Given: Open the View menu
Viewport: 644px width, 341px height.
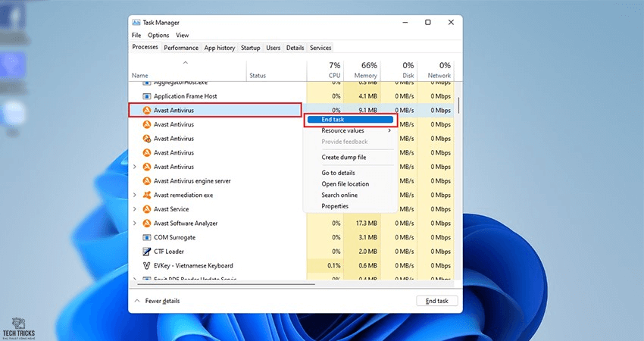Looking at the screenshot, I should [x=183, y=36].
